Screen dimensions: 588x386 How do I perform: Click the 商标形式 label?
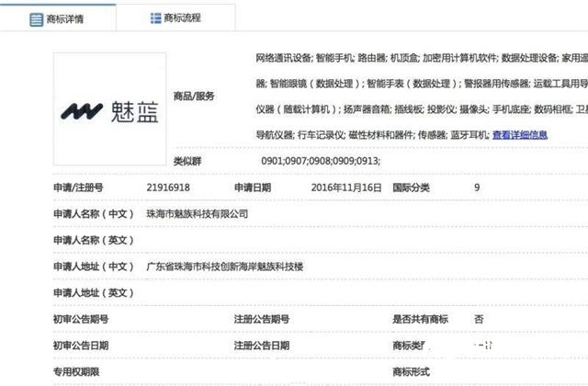point(411,371)
